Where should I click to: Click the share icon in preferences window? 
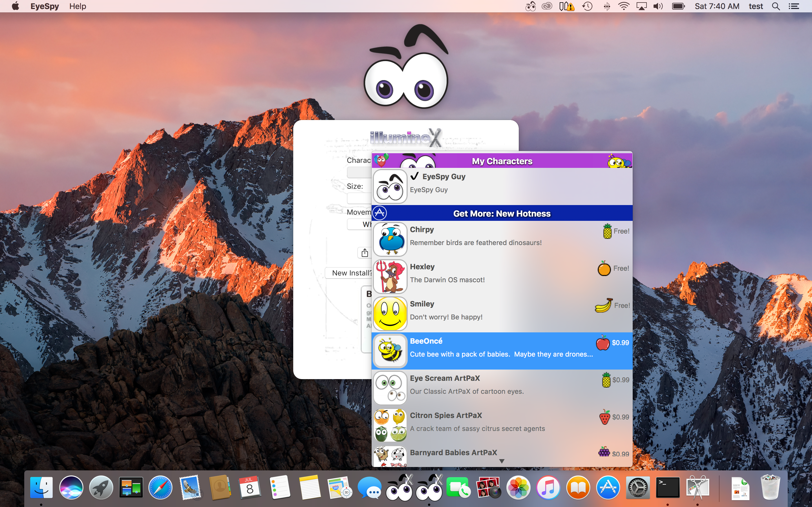pos(364,253)
